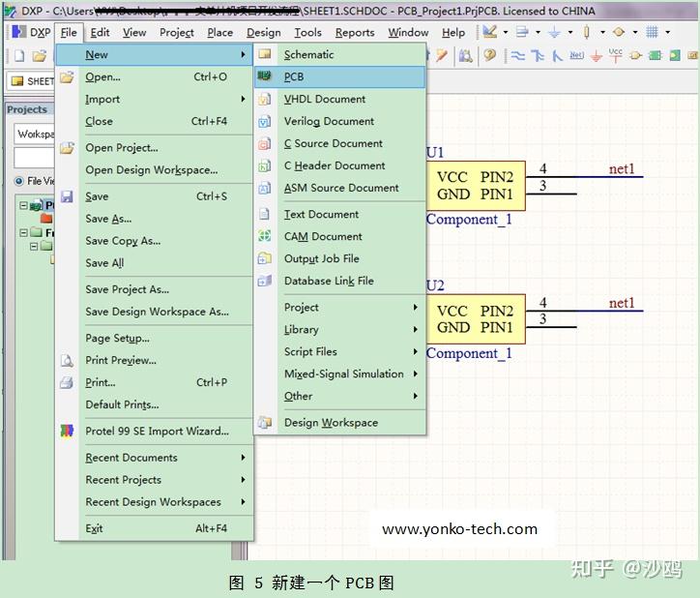Select the U2 component body on schematic
This screenshot has width=700, height=598.
(x=476, y=319)
